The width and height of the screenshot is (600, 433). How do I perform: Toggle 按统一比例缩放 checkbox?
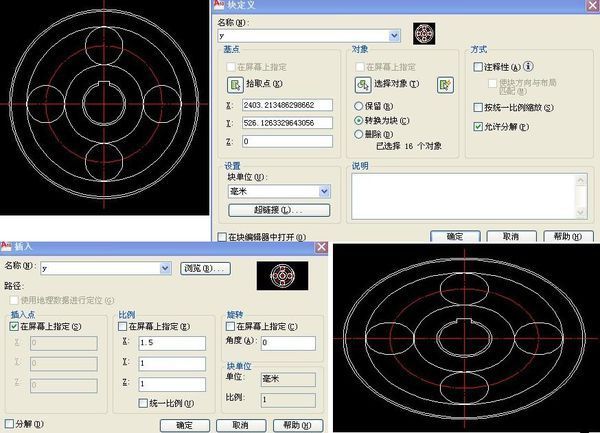(x=478, y=107)
